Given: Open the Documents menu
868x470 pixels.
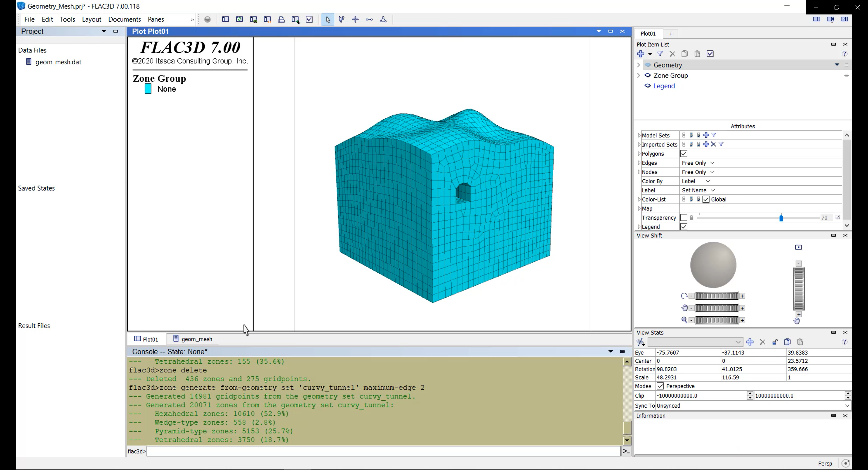Looking at the screenshot, I should [x=124, y=19].
